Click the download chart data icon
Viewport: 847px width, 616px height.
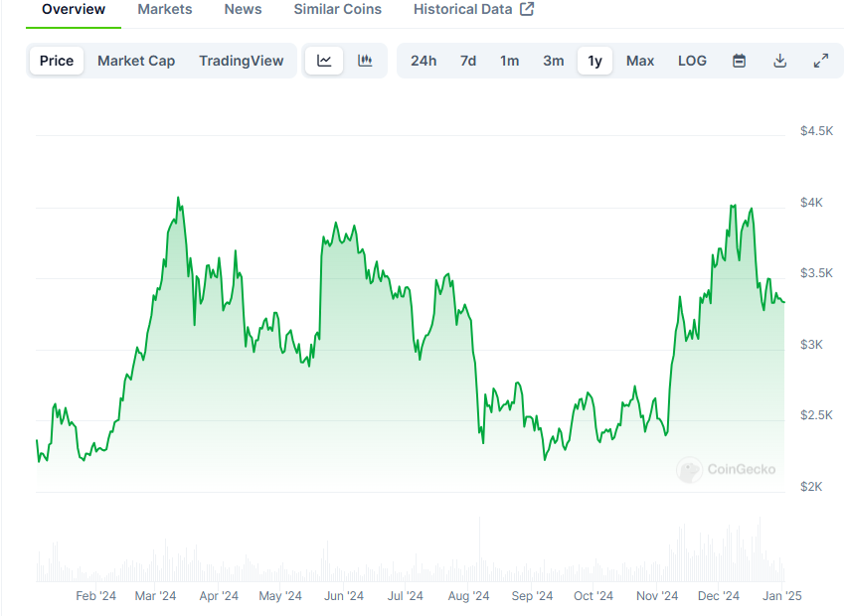779,61
